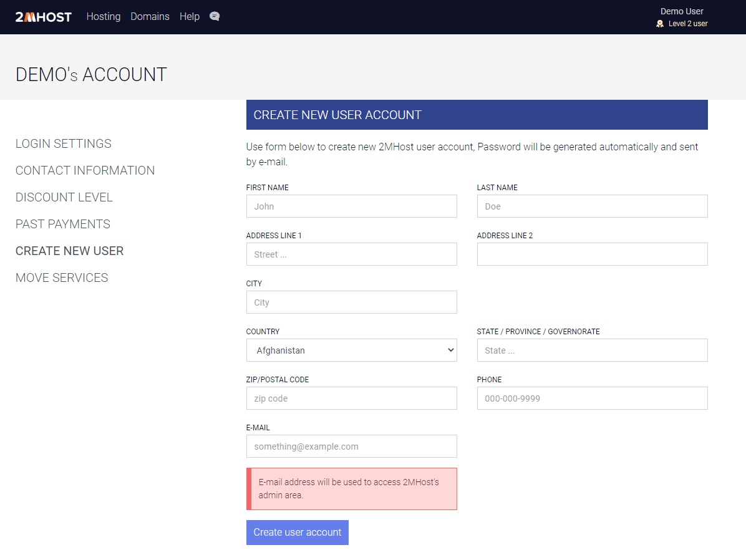The image size is (746, 560).
Task: Click the E-mail input field
Action: (351, 447)
